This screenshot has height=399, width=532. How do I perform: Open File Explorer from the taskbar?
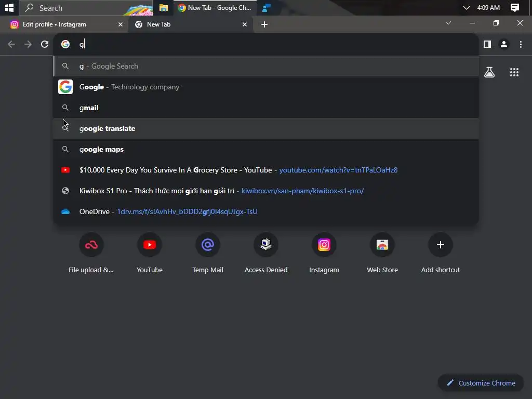164,8
